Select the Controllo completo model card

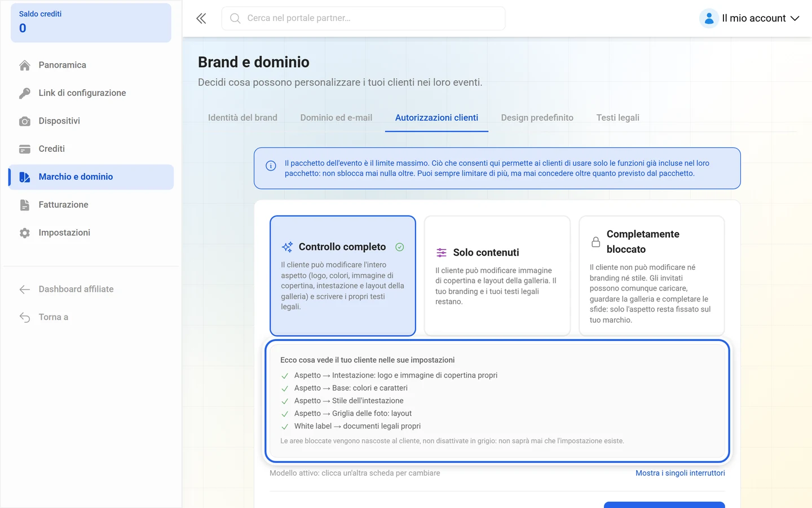pos(343,275)
